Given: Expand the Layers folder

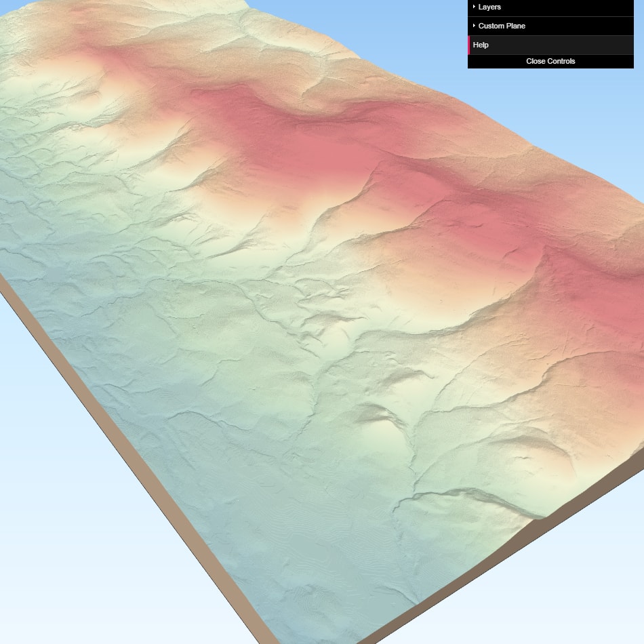Looking at the screenshot, I should 489,7.
